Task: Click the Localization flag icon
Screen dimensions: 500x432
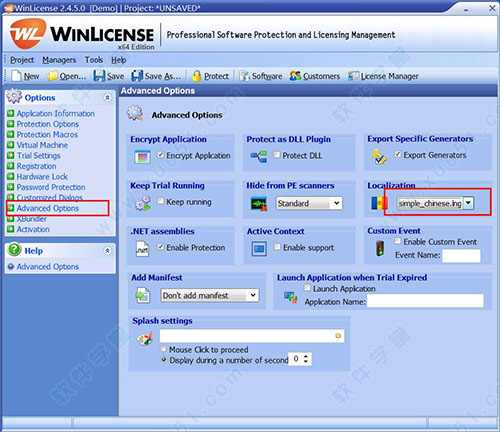Action: (379, 203)
